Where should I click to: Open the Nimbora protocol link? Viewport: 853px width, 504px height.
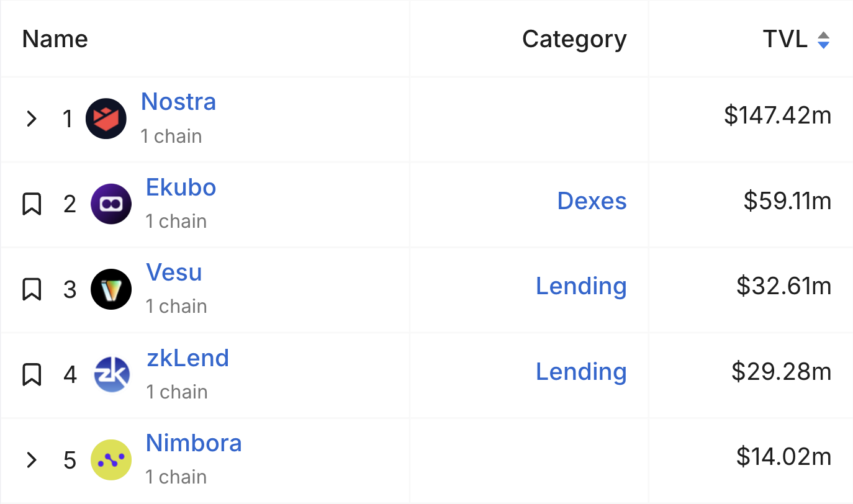point(194,443)
